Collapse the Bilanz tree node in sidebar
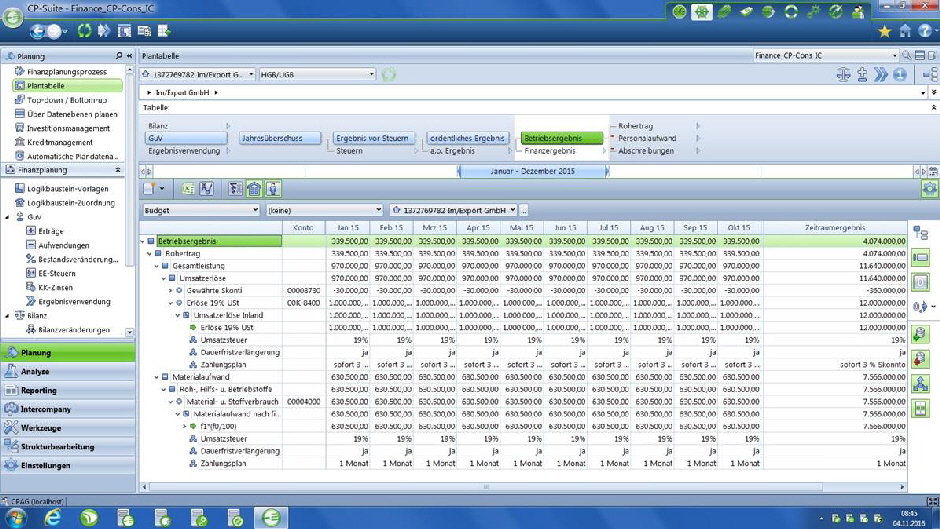The width and height of the screenshot is (940, 529). [x=7, y=315]
